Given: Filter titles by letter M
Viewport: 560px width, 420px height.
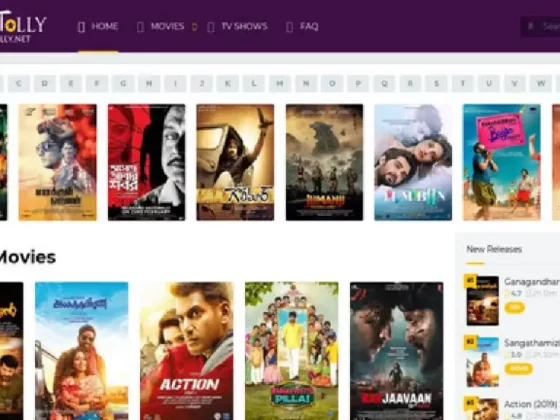Looking at the screenshot, I should click(x=280, y=84).
